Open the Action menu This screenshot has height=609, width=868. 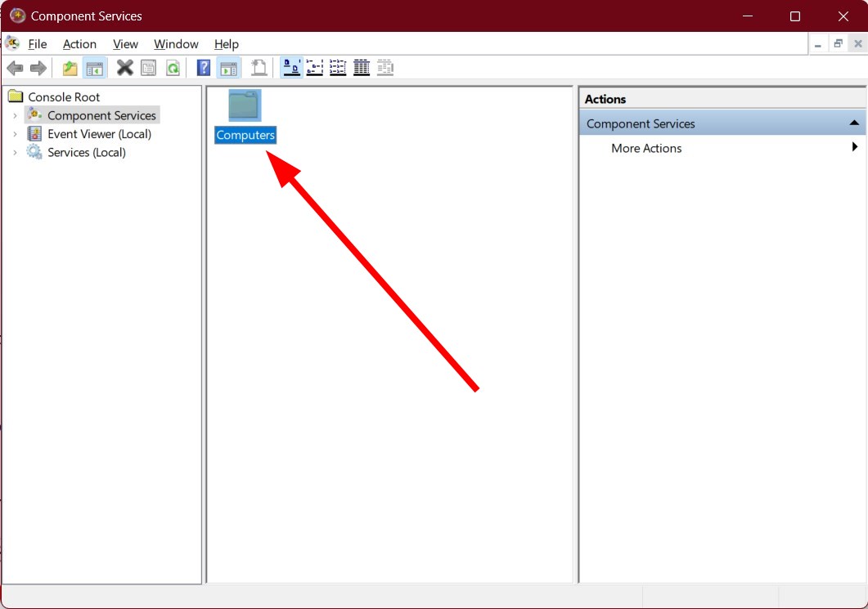point(79,44)
